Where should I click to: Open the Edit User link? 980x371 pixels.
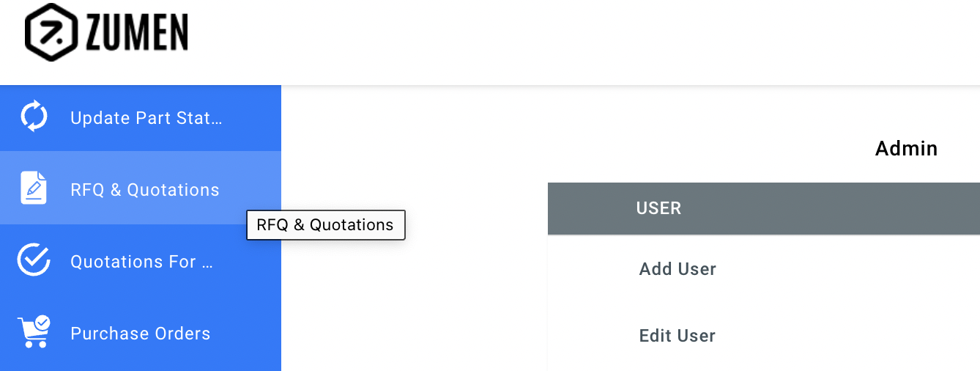click(x=678, y=336)
